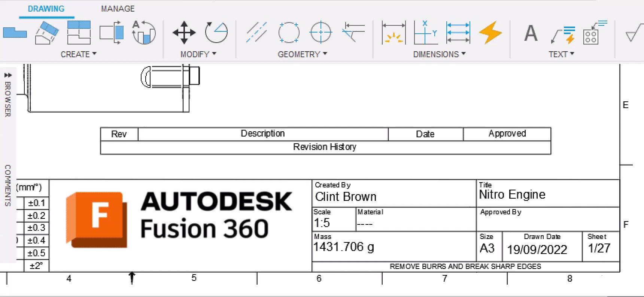Click the Material placeholder dashes
644x297 pixels.
point(365,224)
